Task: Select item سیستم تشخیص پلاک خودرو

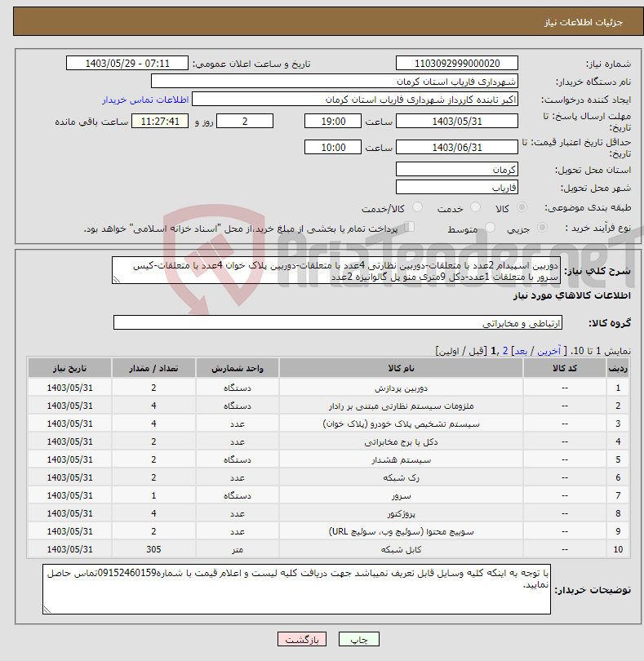Action: (401, 424)
